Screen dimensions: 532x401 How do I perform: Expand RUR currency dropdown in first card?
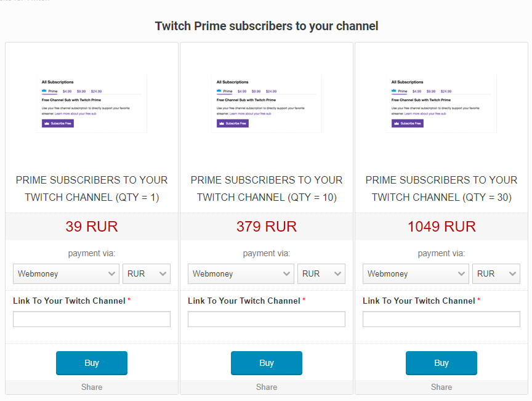[x=147, y=274]
